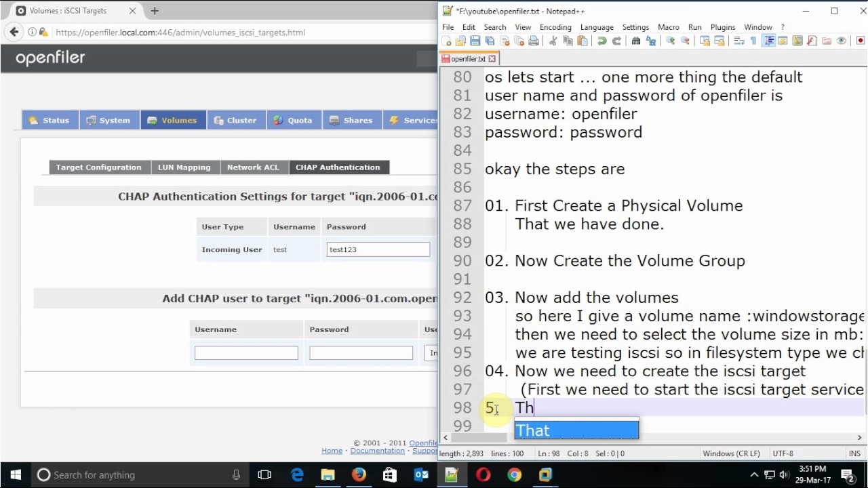The height and width of the screenshot is (488, 868).
Task: Close the openfiler.txt tab
Action: click(x=492, y=59)
